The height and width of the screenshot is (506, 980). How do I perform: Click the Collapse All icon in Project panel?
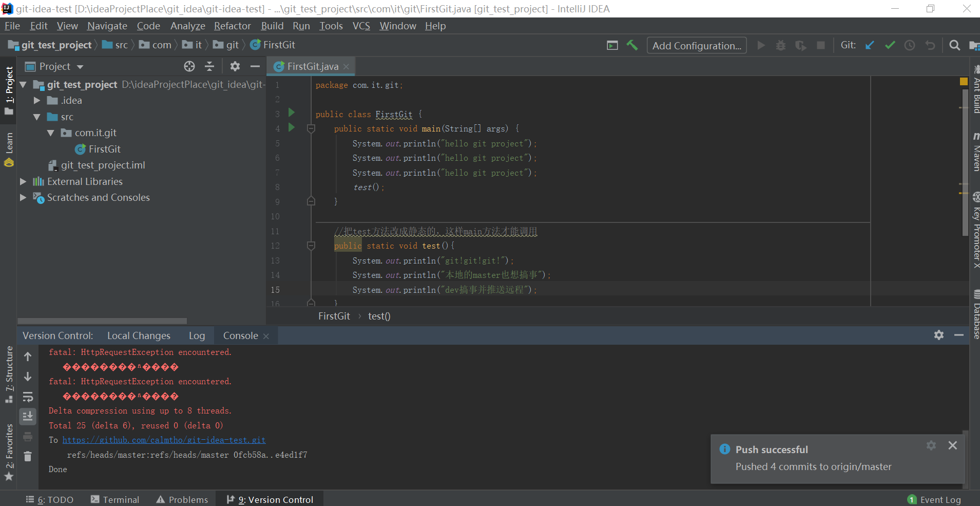[209, 66]
